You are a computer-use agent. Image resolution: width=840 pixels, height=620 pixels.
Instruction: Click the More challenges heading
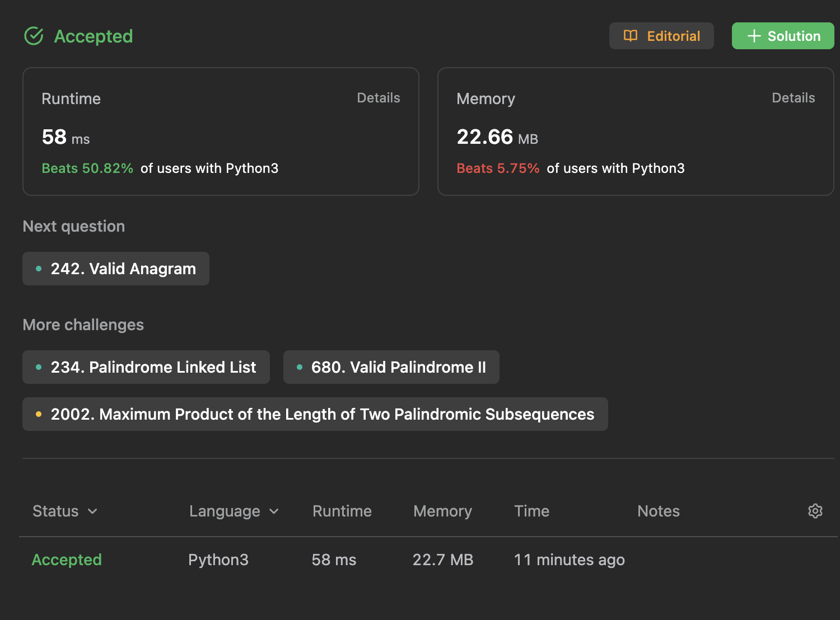click(x=83, y=325)
